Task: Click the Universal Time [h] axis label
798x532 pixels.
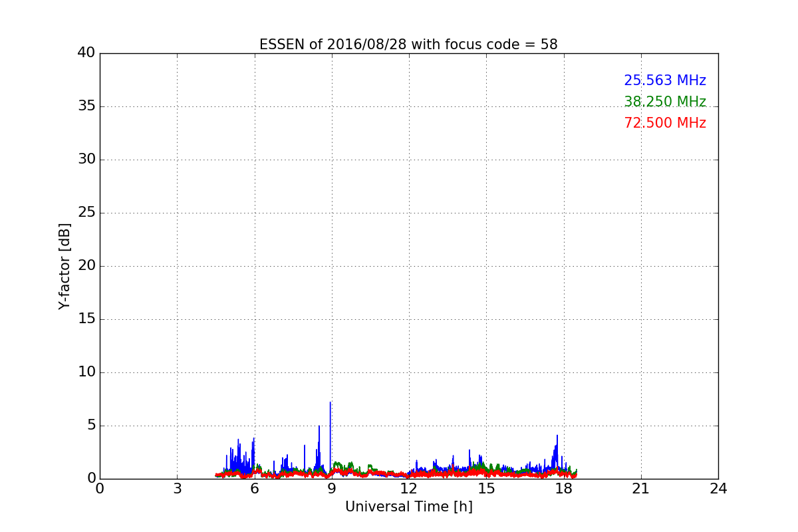Action: tap(409, 507)
